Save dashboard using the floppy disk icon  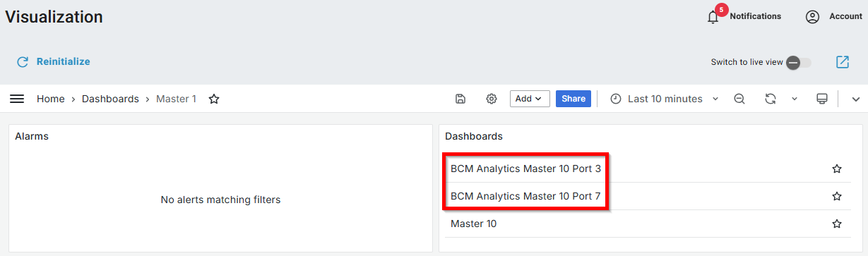[460, 99]
